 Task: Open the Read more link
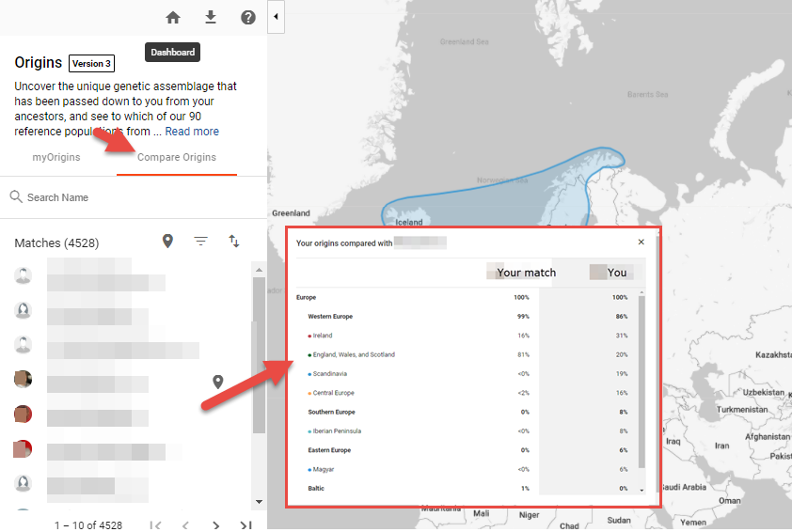192,132
